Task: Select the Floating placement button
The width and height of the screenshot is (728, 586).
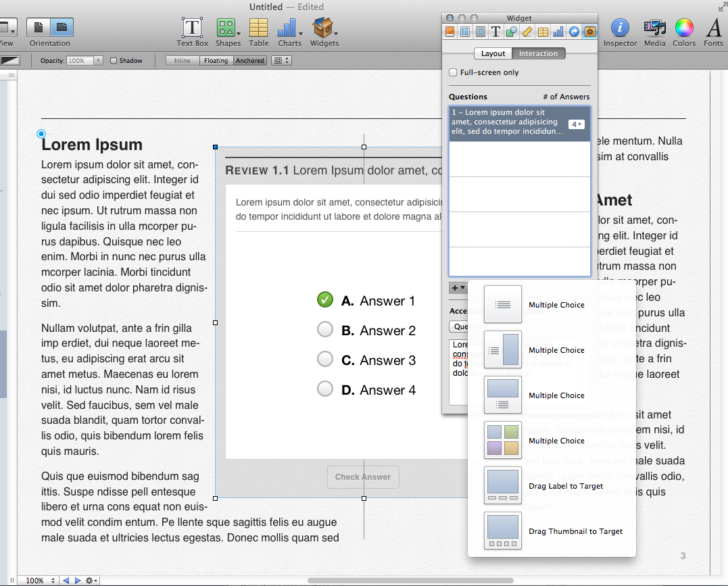Action: click(216, 61)
